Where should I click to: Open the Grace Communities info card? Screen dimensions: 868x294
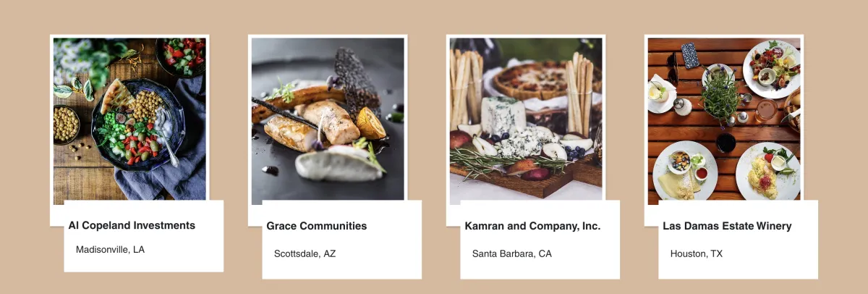point(342,240)
